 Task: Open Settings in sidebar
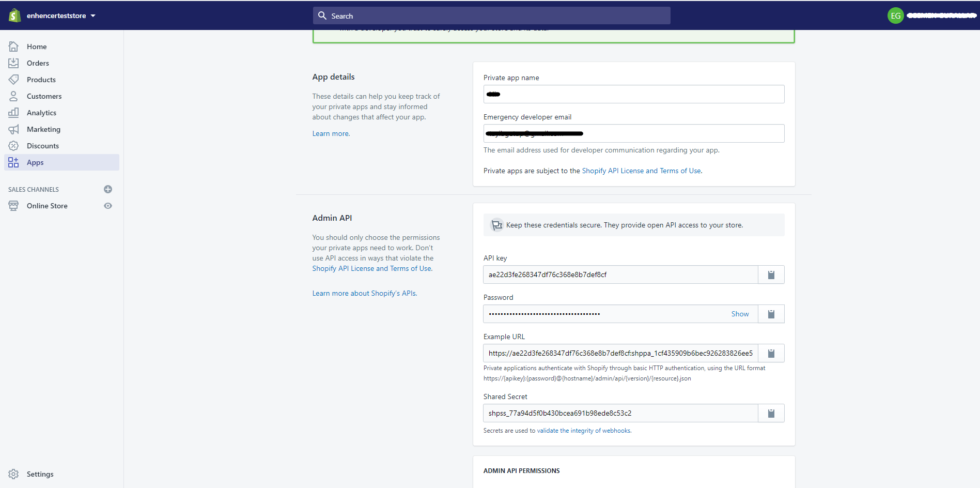40,474
